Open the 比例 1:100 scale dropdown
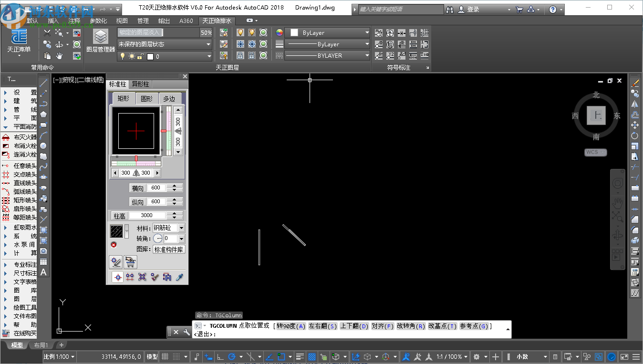 pyautogui.click(x=59, y=356)
